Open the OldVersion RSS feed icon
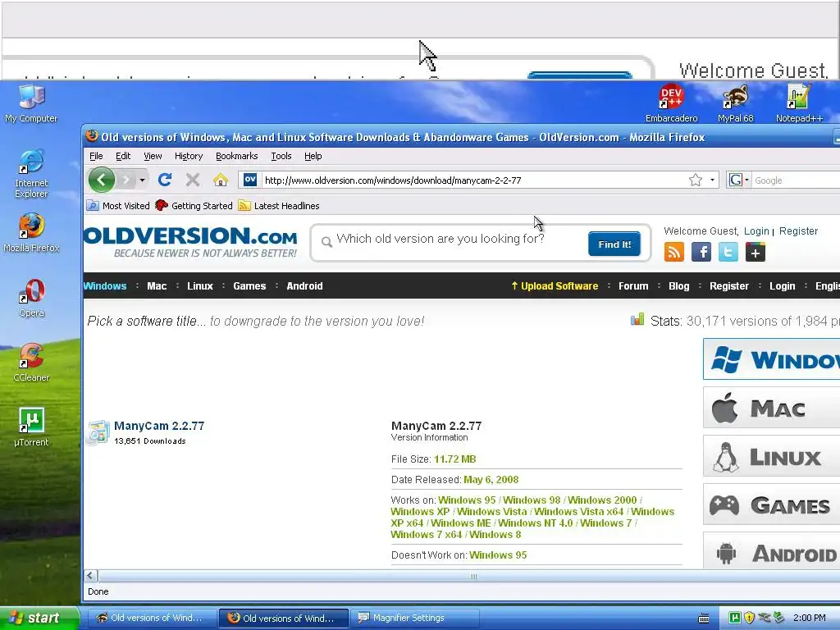840x630 pixels. tap(674, 252)
